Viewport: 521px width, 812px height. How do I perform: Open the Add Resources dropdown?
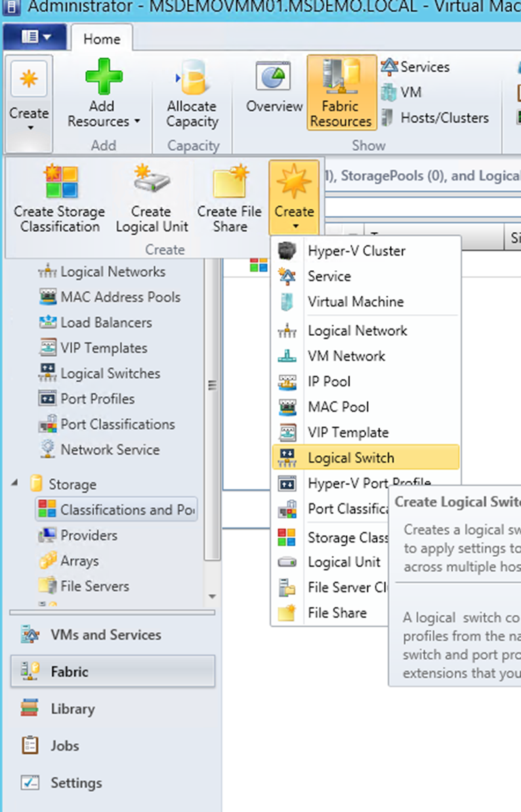(x=104, y=93)
